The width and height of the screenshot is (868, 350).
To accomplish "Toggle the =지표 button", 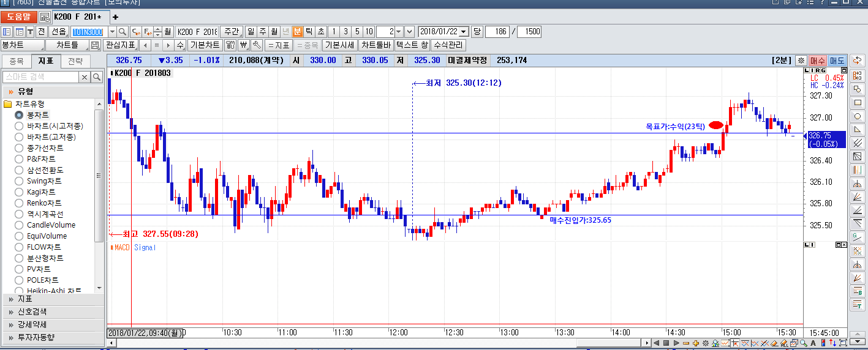I will 279,45.
